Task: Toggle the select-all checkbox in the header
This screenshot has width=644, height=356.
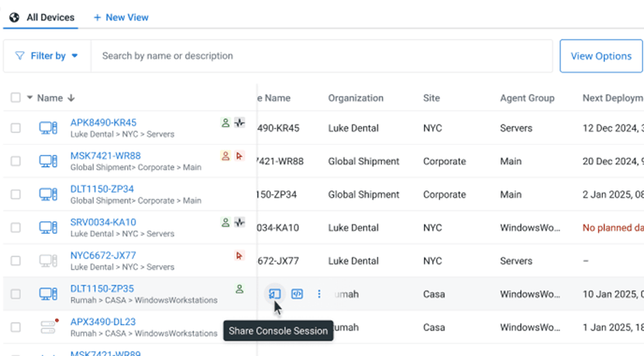Action: pyautogui.click(x=15, y=98)
